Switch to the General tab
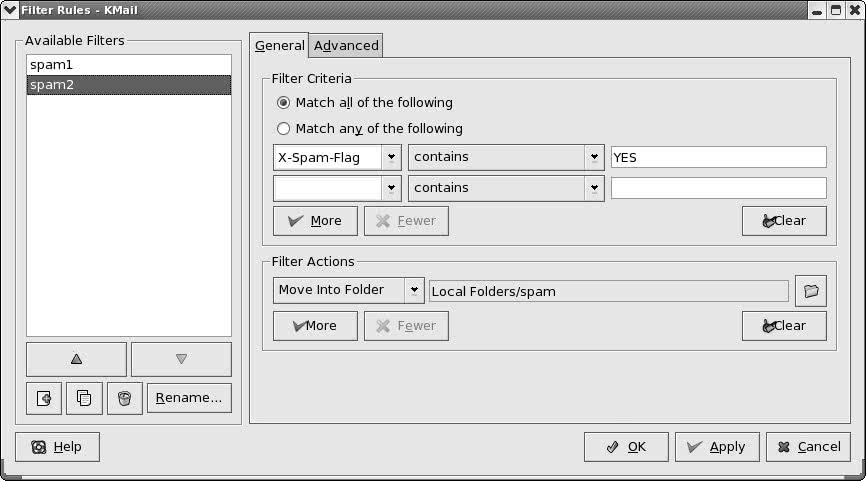 (279, 46)
